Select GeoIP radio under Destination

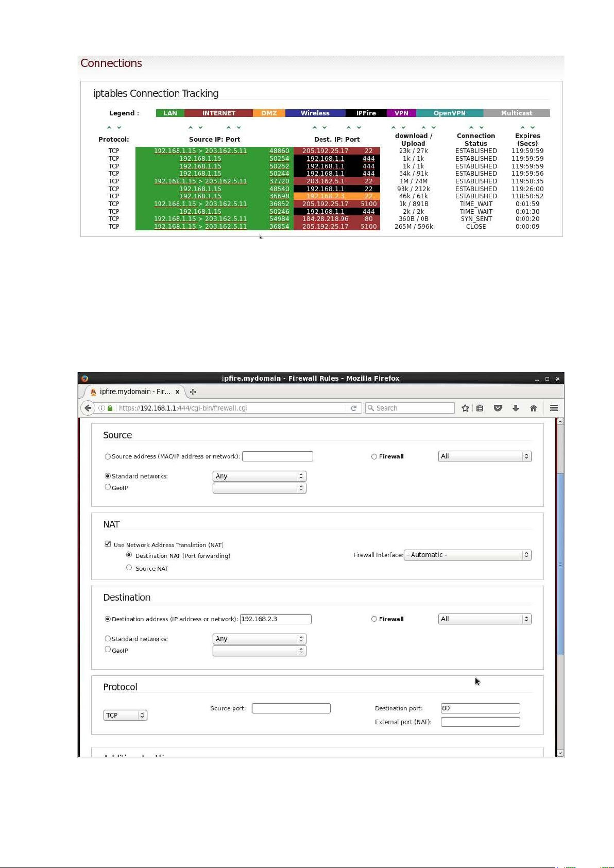108,650
